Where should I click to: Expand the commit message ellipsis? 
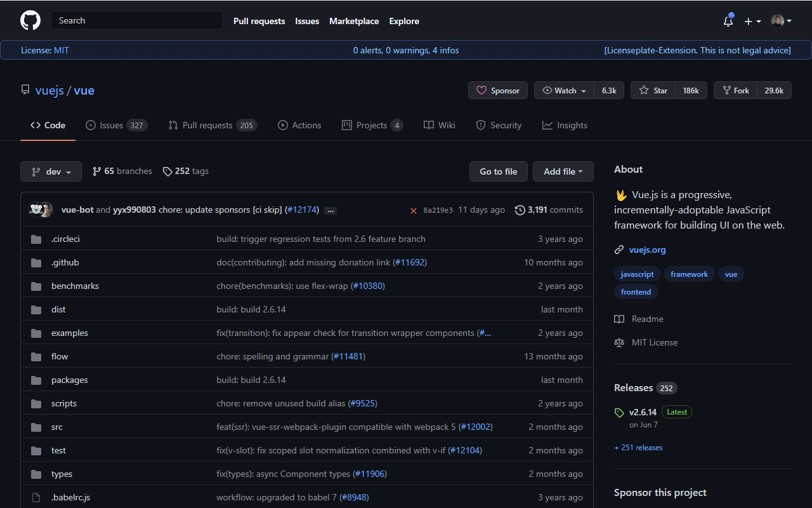pyautogui.click(x=331, y=210)
